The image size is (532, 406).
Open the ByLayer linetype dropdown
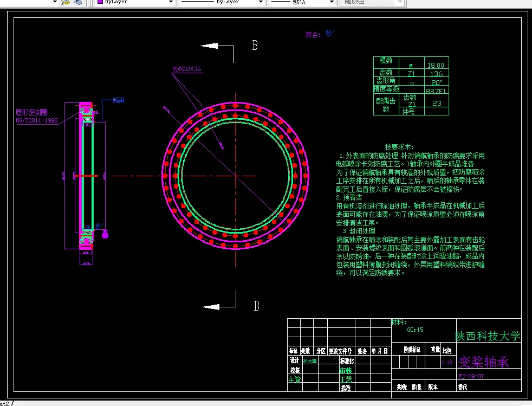pos(261,2)
